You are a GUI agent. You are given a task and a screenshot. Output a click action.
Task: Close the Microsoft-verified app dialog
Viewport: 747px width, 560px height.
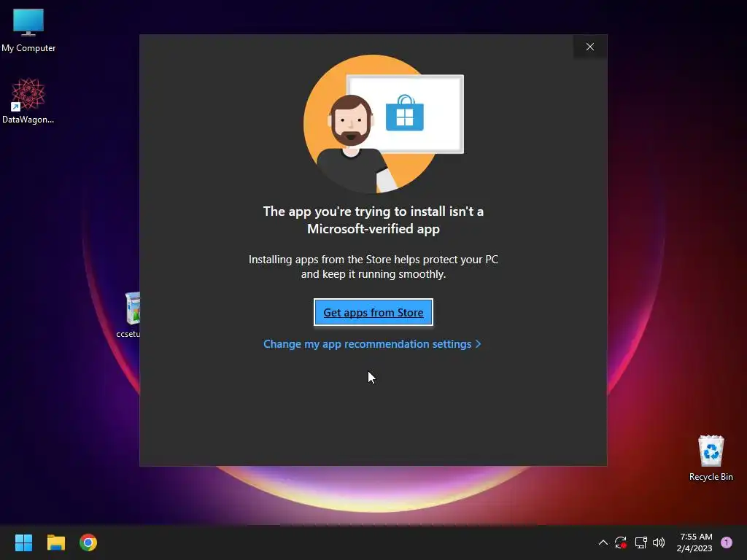[589, 47]
